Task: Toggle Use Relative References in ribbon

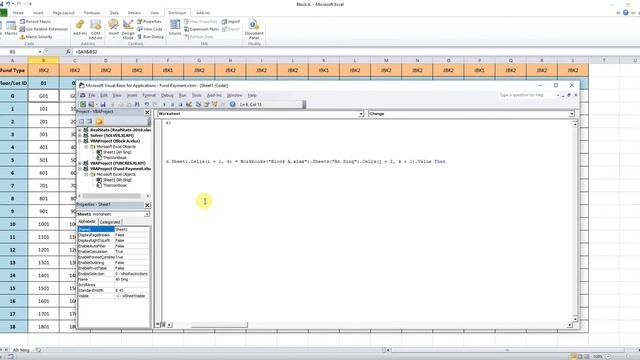Action: pos(44,29)
